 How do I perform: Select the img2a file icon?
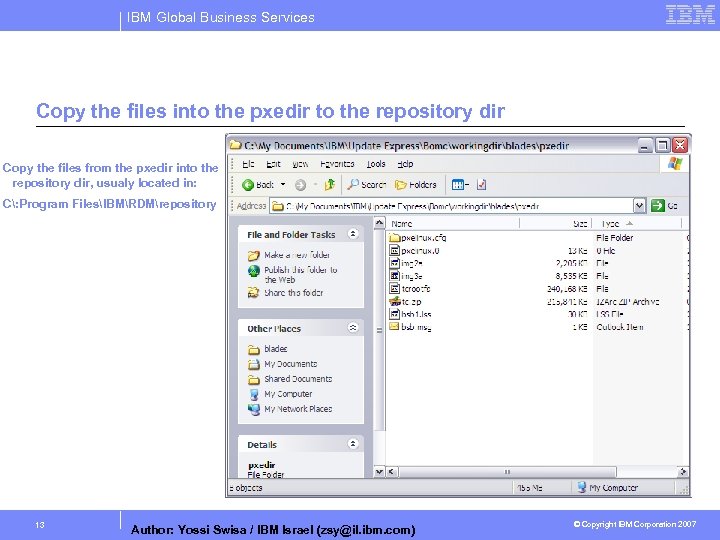394,263
